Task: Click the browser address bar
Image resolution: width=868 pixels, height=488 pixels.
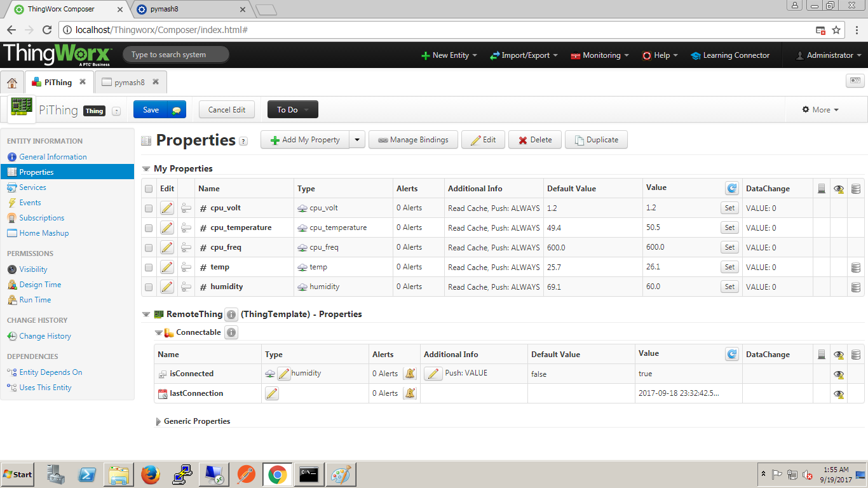Action: pos(438,30)
